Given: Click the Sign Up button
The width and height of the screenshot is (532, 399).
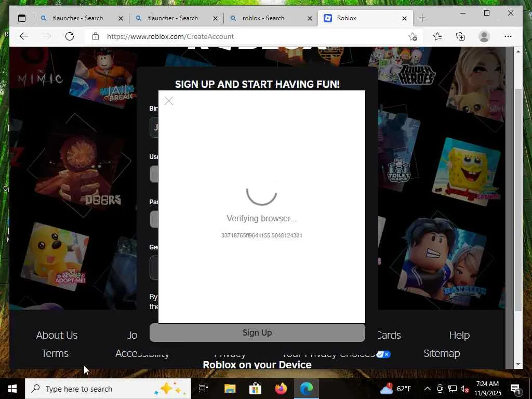Looking at the screenshot, I should pyautogui.click(x=257, y=332).
